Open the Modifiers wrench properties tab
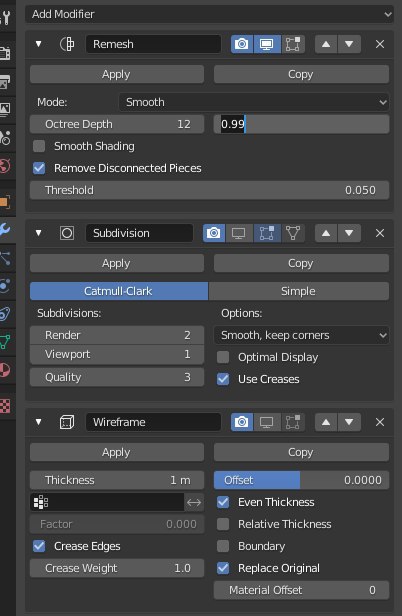Viewport: 402px width, 616px height. coord(6,230)
